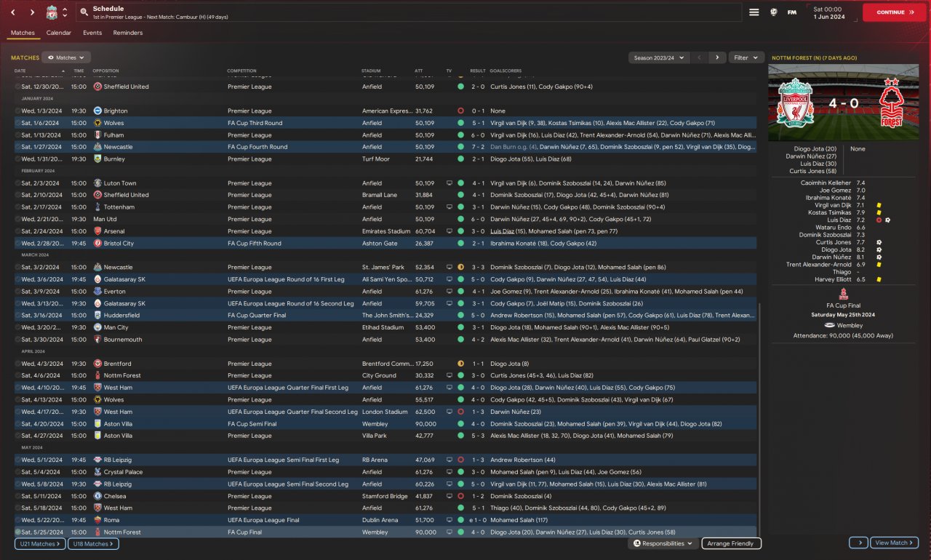This screenshot has height=560, width=931.
Task: Click the Bristol City club badge
Action: [97, 243]
